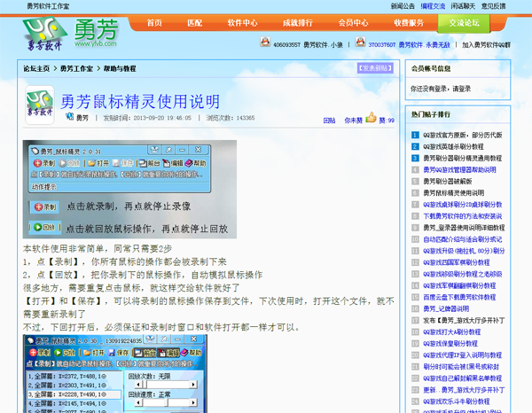Click the 回贴 link

pyautogui.click(x=329, y=121)
